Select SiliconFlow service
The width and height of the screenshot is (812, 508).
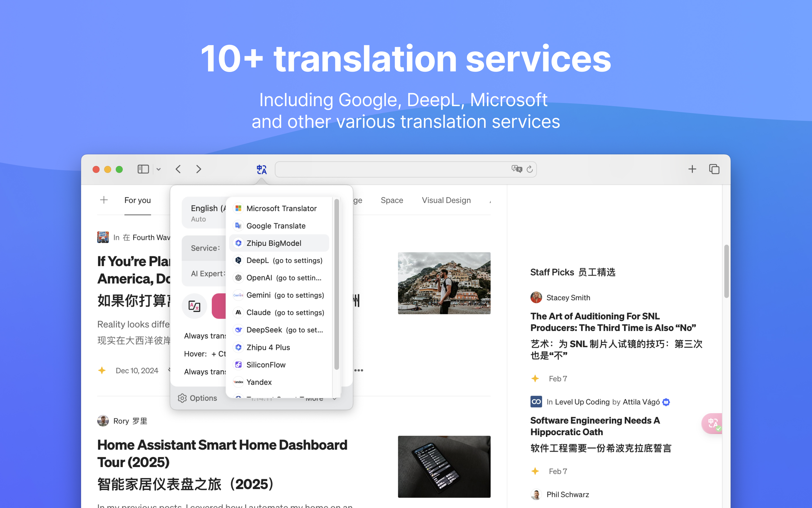click(279, 365)
